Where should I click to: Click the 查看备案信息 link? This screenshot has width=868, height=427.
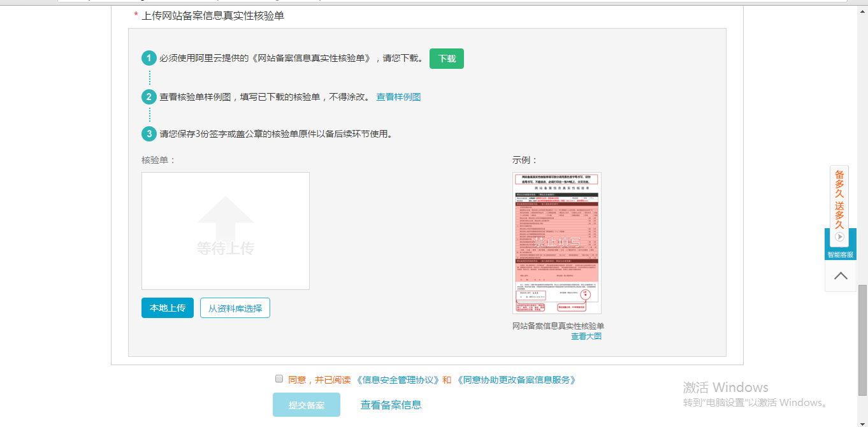pos(391,405)
